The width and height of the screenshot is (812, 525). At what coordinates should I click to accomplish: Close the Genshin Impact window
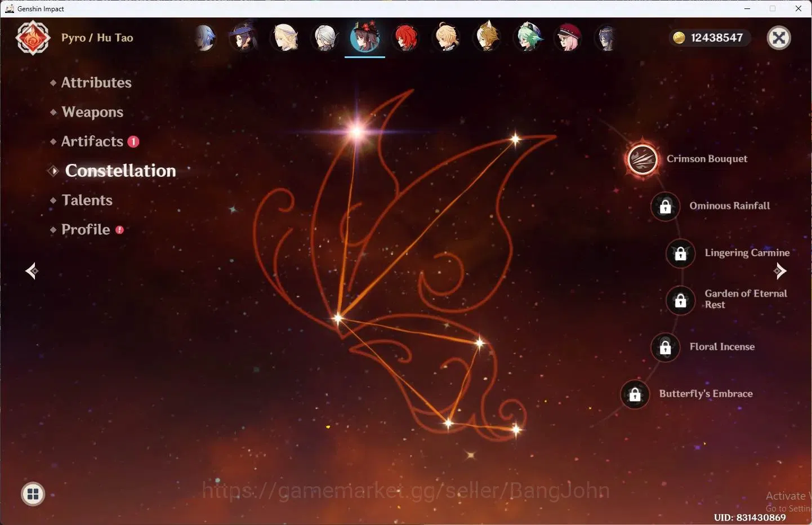(798, 8)
